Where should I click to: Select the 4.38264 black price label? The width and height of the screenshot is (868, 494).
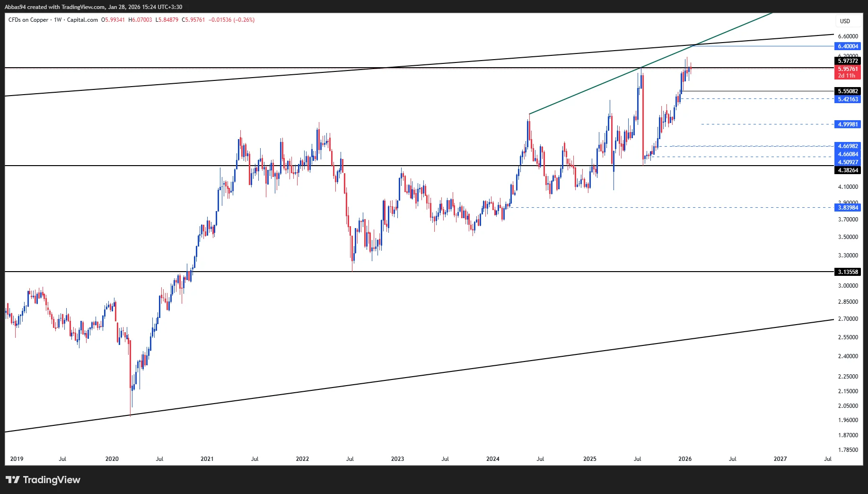coord(848,170)
